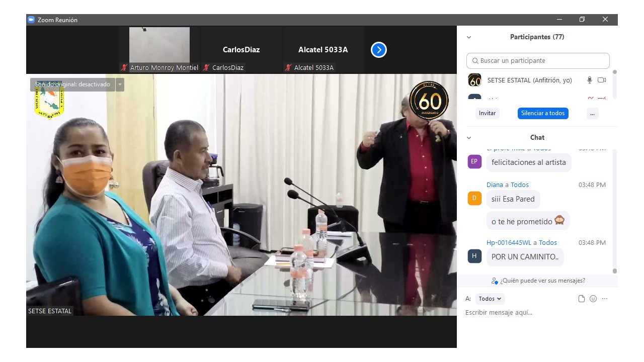Screen dimensions: 644x362
Task: Click 60 anniversary logo on video
Action: [429, 101]
